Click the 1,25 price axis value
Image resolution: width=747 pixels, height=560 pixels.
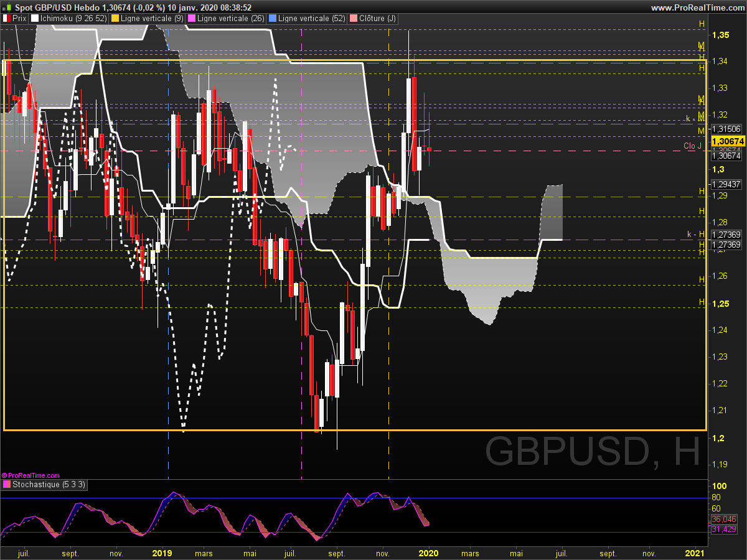721,303
